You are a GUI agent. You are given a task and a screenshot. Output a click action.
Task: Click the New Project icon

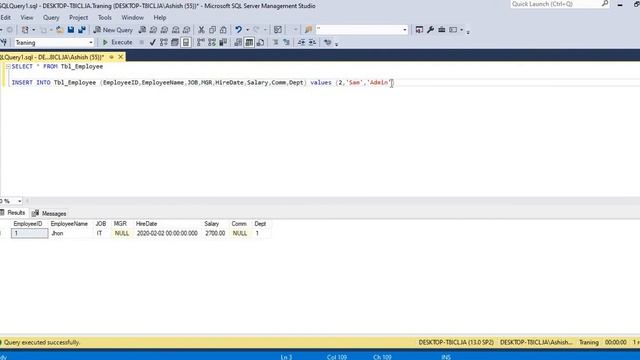click(x=25, y=30)
